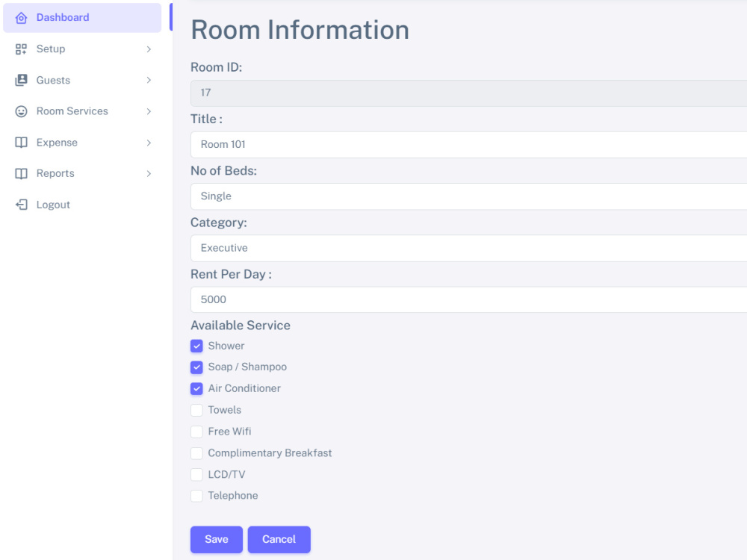The image size is (747, 560).
Task: Click the Available Service heading
Action: pyautogui.click(x=241, y=326)
